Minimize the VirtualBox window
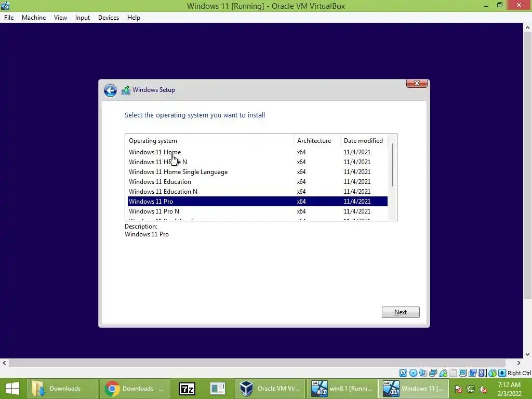This screenshot has height=399, width=532. point(486,5)
